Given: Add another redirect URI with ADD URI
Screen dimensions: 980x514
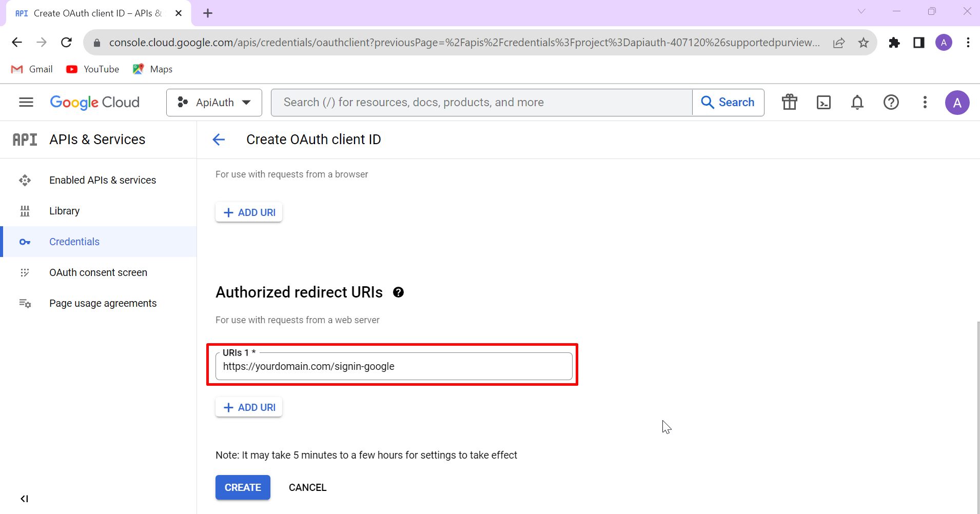Looking at the screenshot, I should pyautogui.click(x=248, y=407).
